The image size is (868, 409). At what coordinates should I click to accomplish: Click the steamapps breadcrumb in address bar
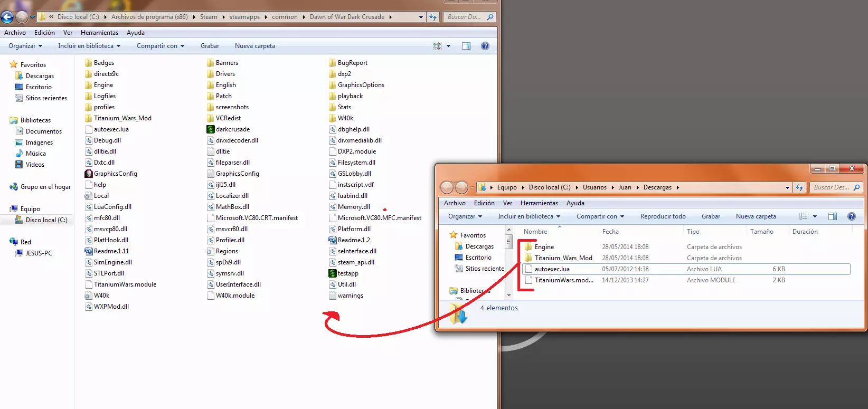point(244,17)
